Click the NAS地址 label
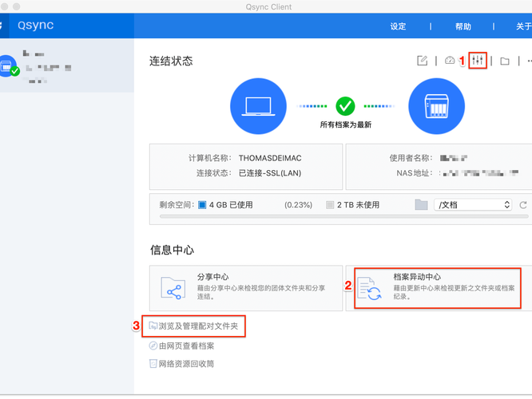 (x=415, y=173)
